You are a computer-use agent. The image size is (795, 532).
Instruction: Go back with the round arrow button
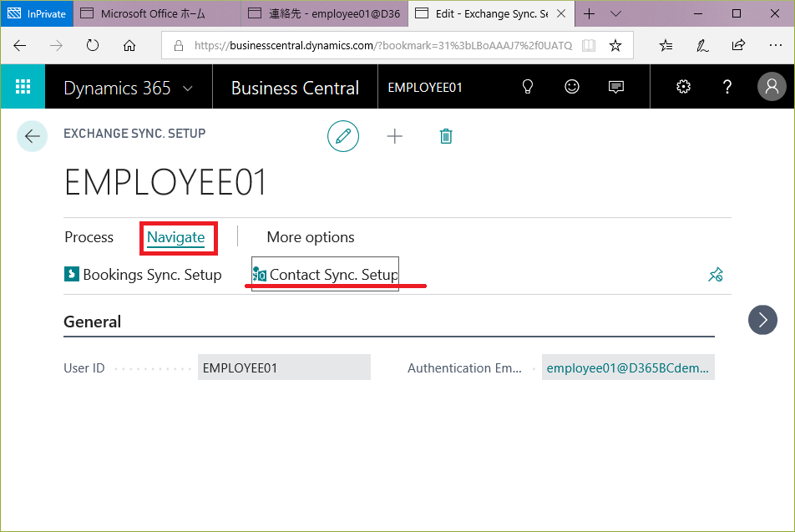pos(32,136)
